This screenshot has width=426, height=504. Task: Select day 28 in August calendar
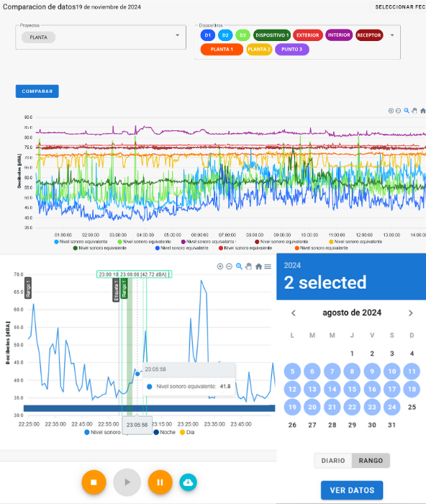click(332, 425)
